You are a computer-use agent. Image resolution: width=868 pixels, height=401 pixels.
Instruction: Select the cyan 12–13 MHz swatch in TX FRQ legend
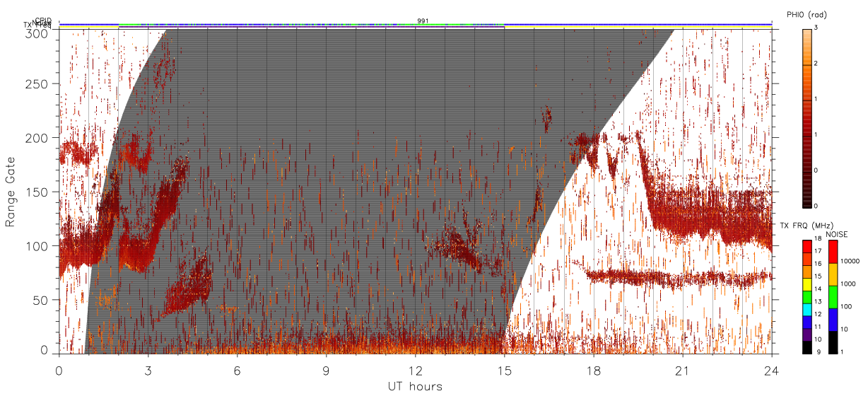point(806,309)
